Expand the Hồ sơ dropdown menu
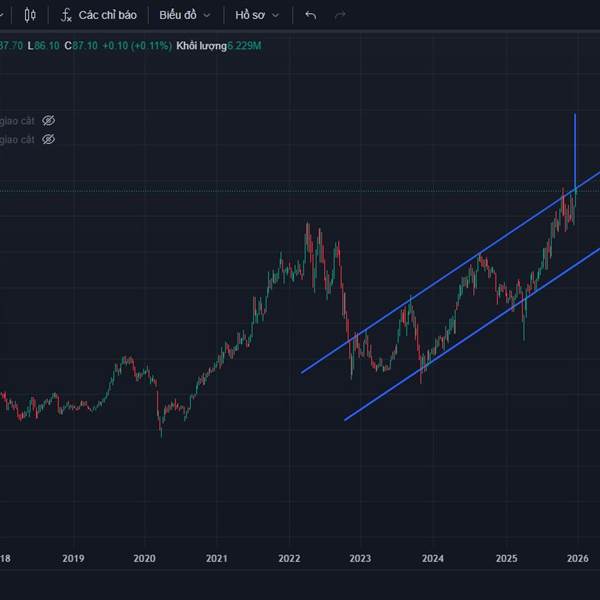Viewport: 600px width, 600px height. point(257,15)
